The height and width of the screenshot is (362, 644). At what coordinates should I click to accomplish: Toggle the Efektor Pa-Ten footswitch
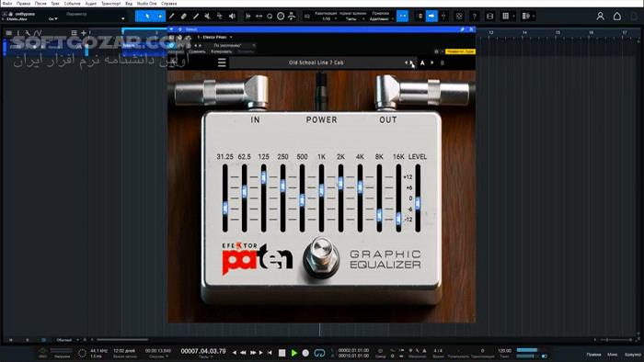click(321, 258)
